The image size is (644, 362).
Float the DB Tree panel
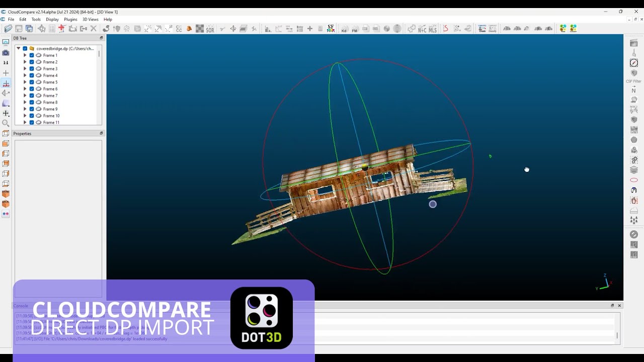click(101, 38)
